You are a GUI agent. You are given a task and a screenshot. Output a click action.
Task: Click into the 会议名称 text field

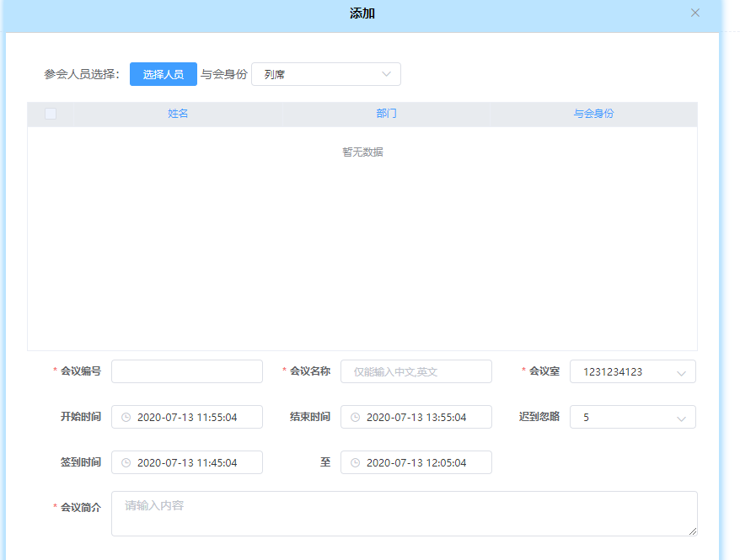point(416,371)
